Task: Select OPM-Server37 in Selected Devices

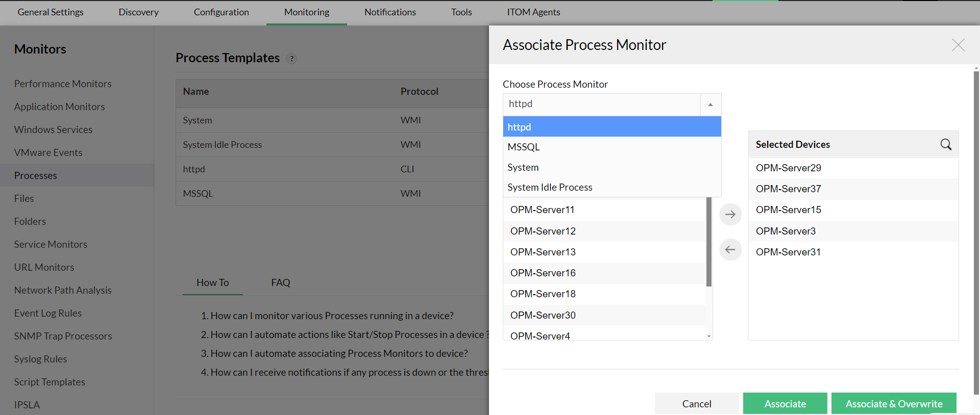Action: [788, 189]
